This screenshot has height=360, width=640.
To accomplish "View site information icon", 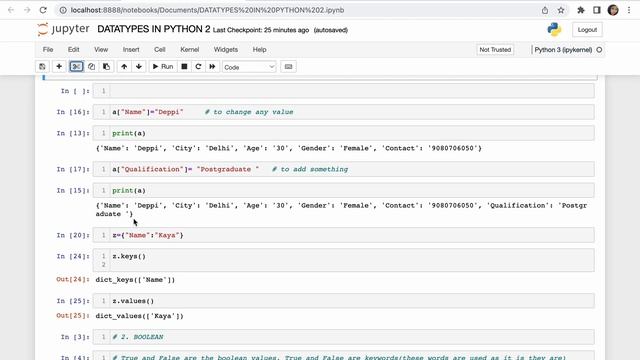I will click(x=63, y=10).
